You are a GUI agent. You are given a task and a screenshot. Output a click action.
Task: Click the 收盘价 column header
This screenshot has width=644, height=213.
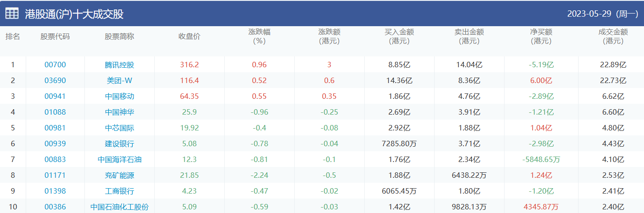tap(189, 37)
